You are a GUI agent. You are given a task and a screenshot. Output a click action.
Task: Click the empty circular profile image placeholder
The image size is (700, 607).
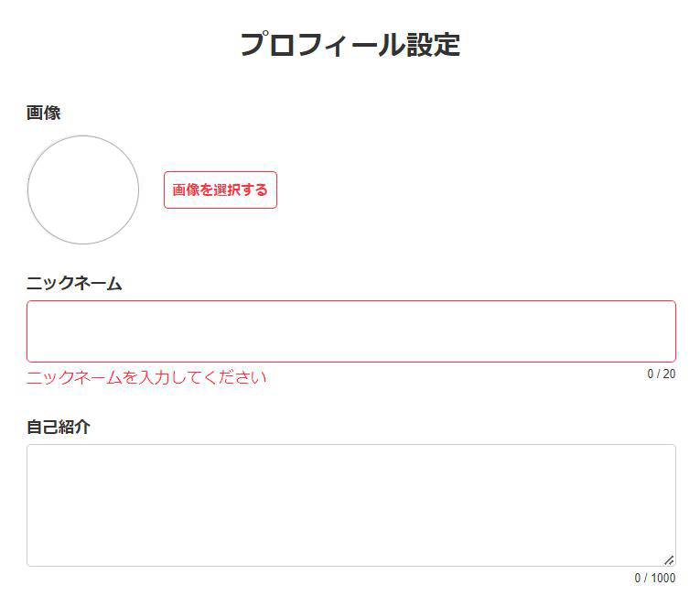(83, 190)
